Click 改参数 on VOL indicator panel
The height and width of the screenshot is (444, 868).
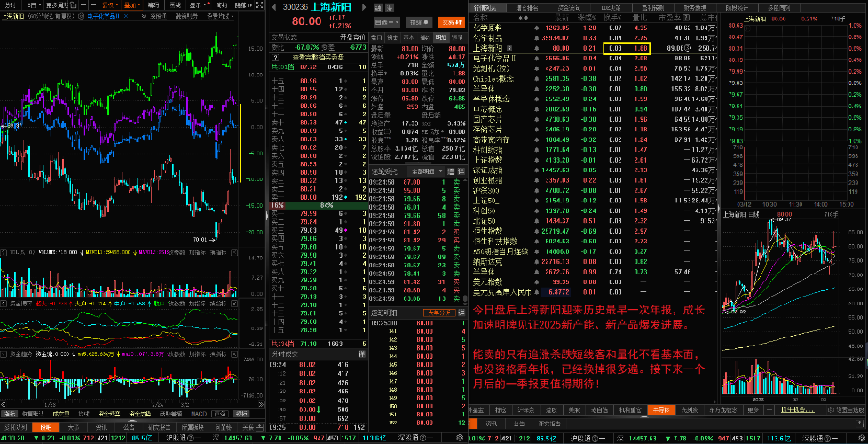point(177,252)
